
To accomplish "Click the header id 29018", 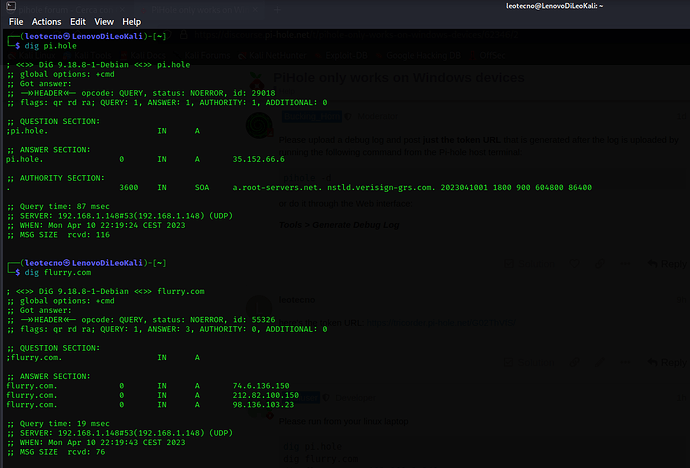I will pos(263,93).
